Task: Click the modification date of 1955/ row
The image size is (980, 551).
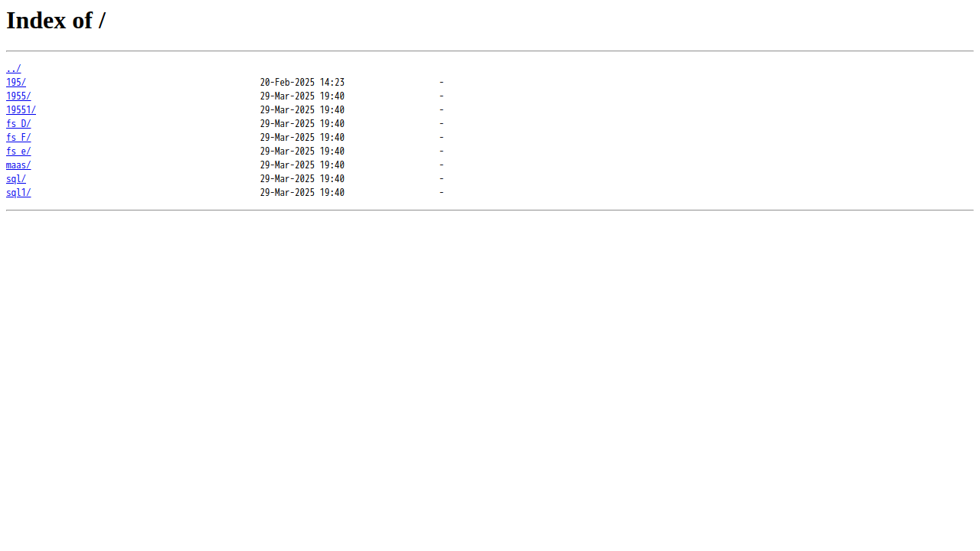Action: pyautogui.click(x=302, y=96)
